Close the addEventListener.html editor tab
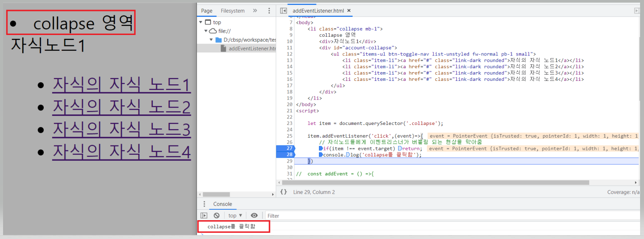644x239 pixels. pyautogui.click(x=349, y=11)
